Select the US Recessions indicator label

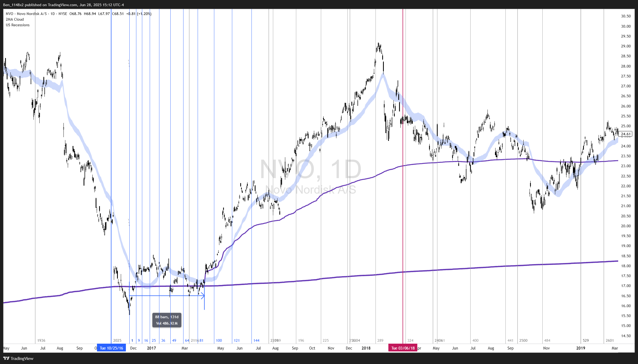[18, 25]
